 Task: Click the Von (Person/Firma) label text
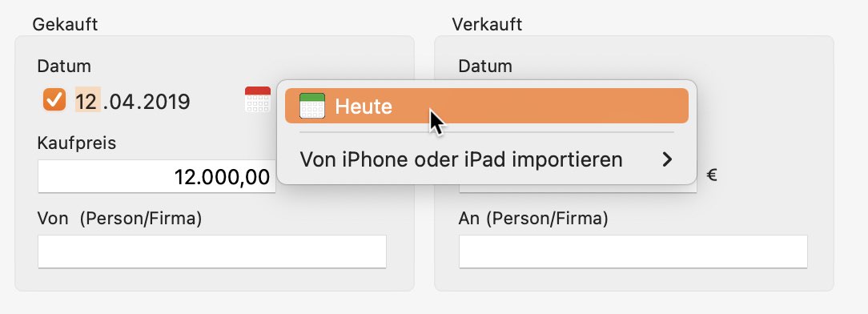119,219
